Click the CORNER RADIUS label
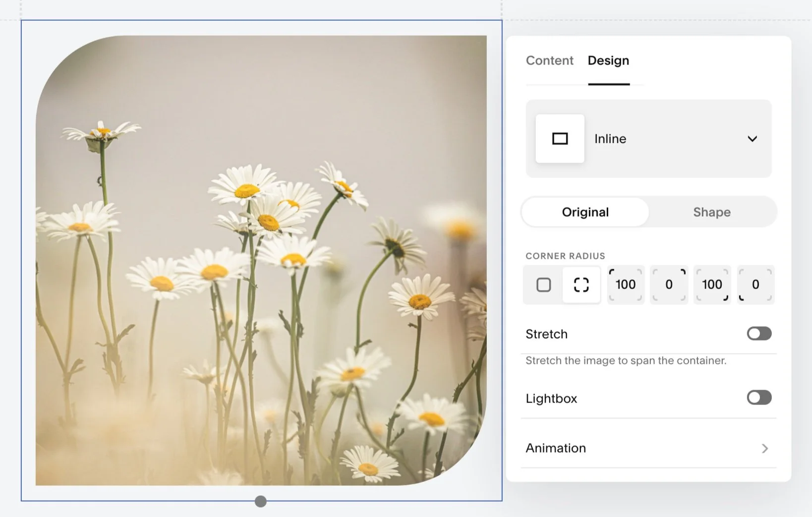 pyautogui.click(x=565, y=256)
